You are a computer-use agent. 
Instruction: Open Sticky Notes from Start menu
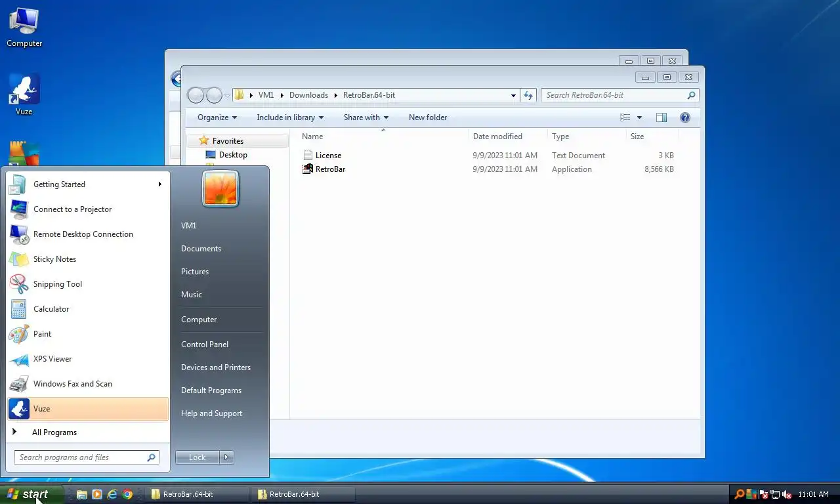(88, 259)
